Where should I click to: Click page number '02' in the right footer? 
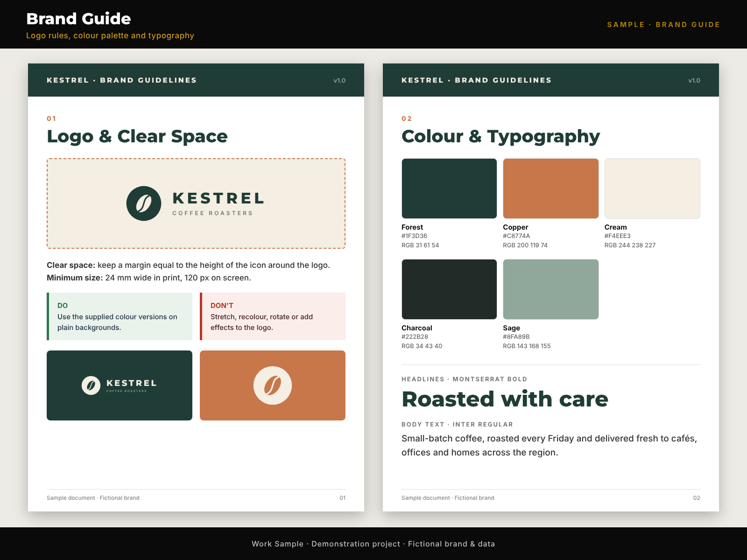[697, 498]
